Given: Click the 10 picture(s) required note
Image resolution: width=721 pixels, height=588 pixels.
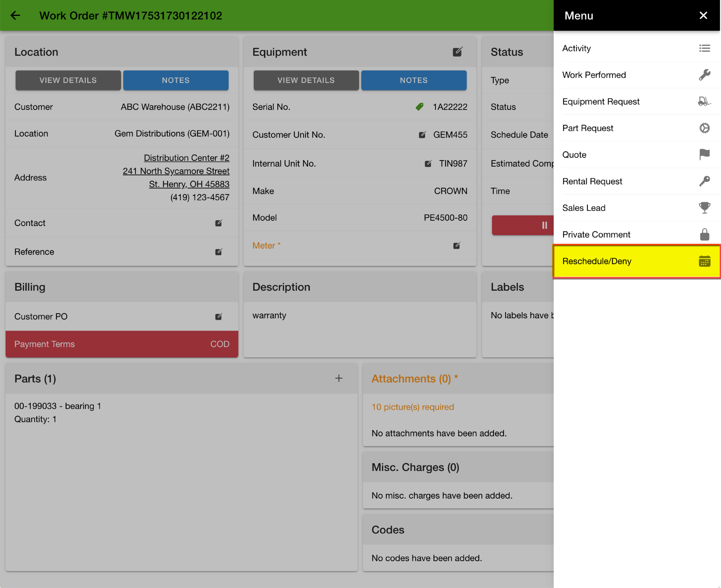Looking at the screenshot, I should coord(412,407).
